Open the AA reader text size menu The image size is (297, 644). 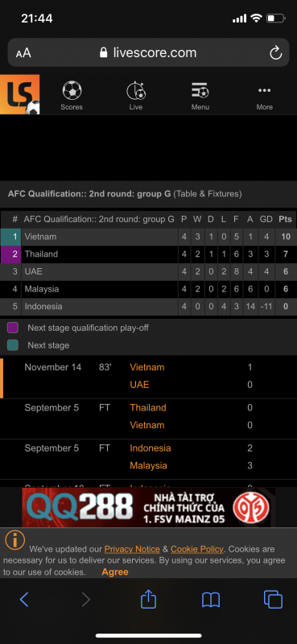tap(23, 53)
